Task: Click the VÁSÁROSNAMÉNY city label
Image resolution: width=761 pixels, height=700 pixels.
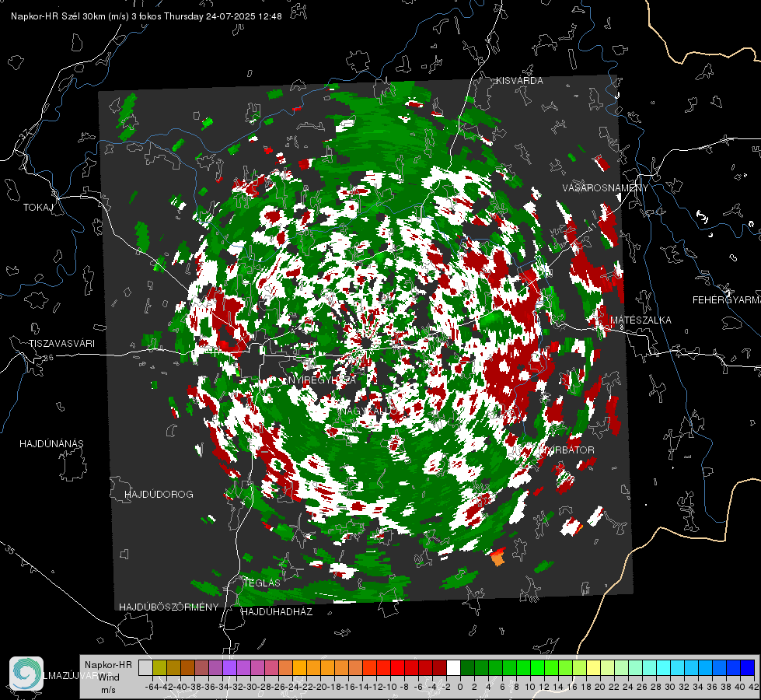Action: click(606, 188)
